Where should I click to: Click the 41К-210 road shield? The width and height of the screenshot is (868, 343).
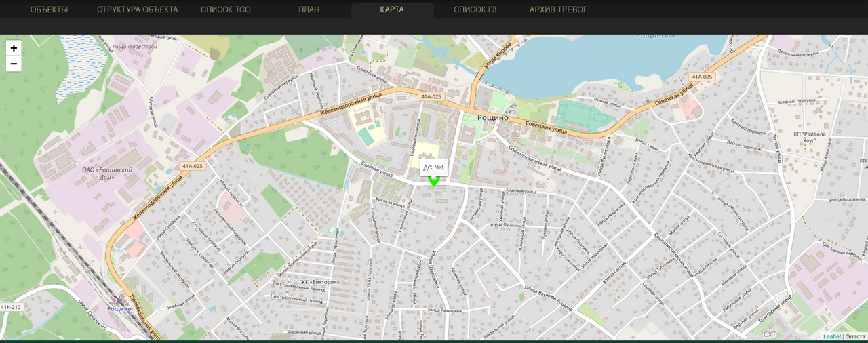(x=12, y=307)
